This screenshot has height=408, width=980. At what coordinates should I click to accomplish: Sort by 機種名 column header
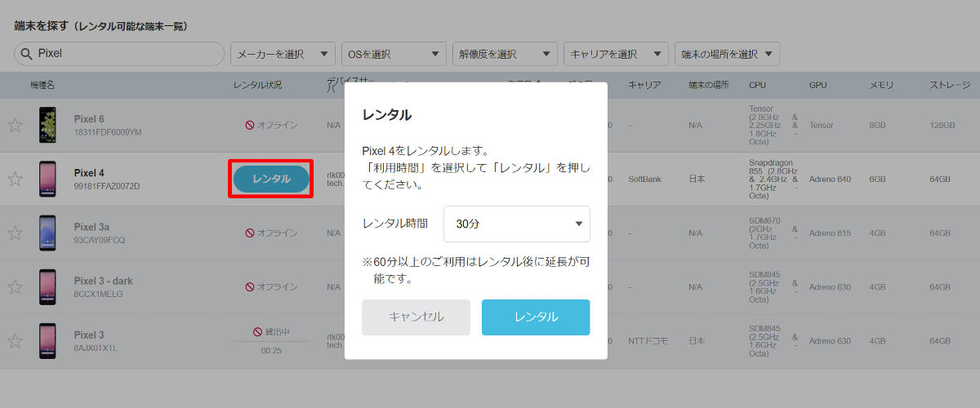click(42, 86)
